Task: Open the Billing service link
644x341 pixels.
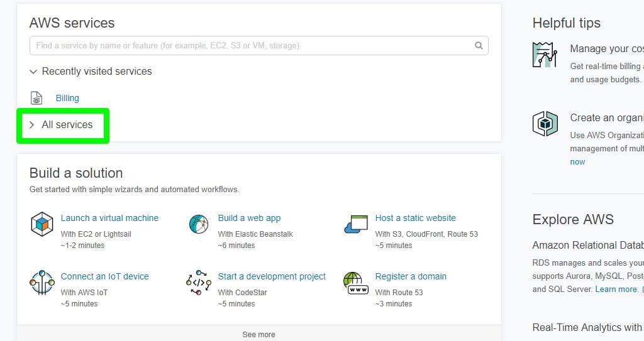Action: tap(67, 98)
